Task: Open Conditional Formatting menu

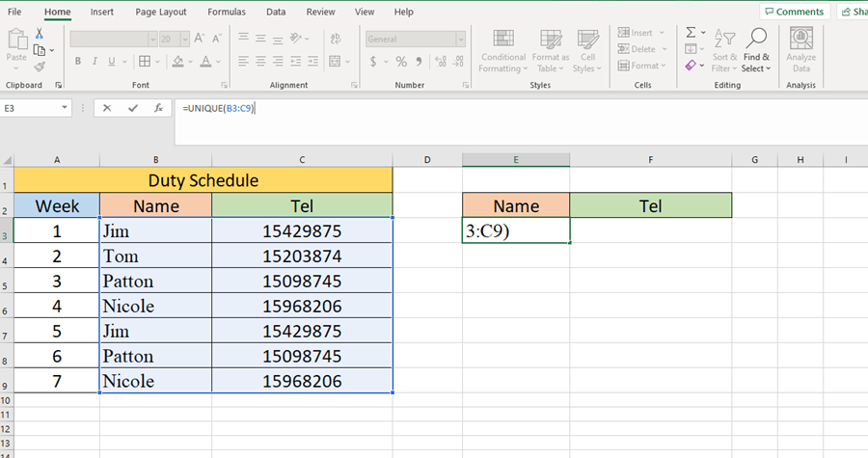Action: (x=503, y=51)
